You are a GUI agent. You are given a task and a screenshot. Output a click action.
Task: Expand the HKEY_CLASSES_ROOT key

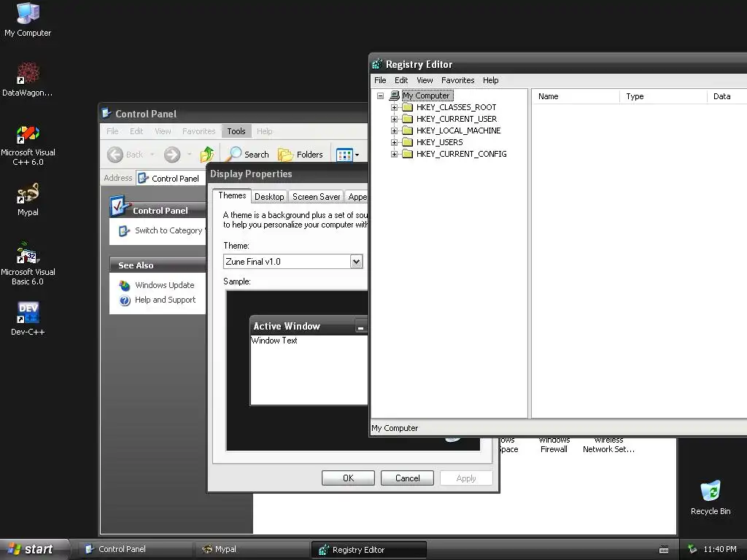click(x=394, y=108)
